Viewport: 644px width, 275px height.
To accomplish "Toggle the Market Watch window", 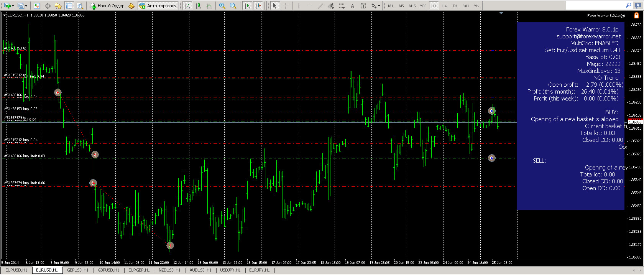I will (37, 6).
